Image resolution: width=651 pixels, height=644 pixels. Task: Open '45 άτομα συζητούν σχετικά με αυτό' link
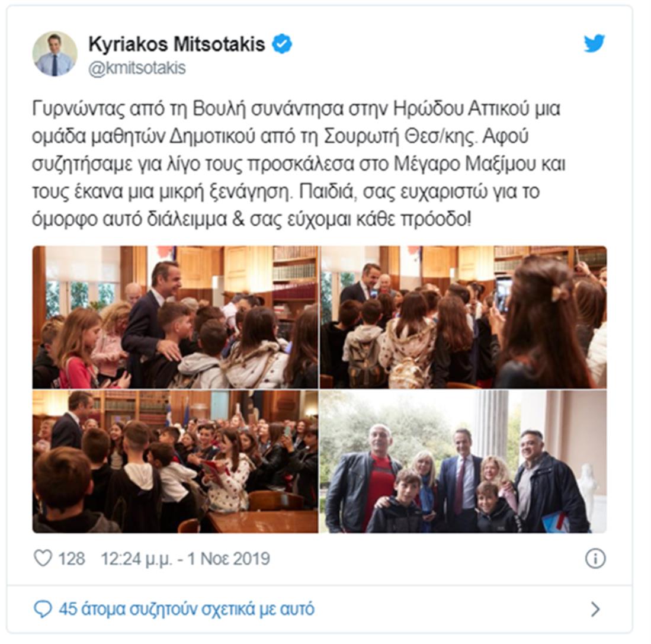[x=187, y=609]
